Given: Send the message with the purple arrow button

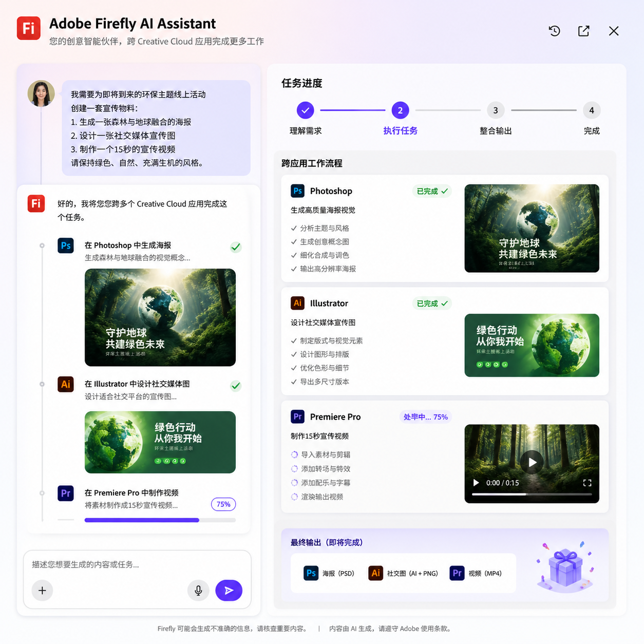Looking at the screenshot, I should (x=229, y=591).
